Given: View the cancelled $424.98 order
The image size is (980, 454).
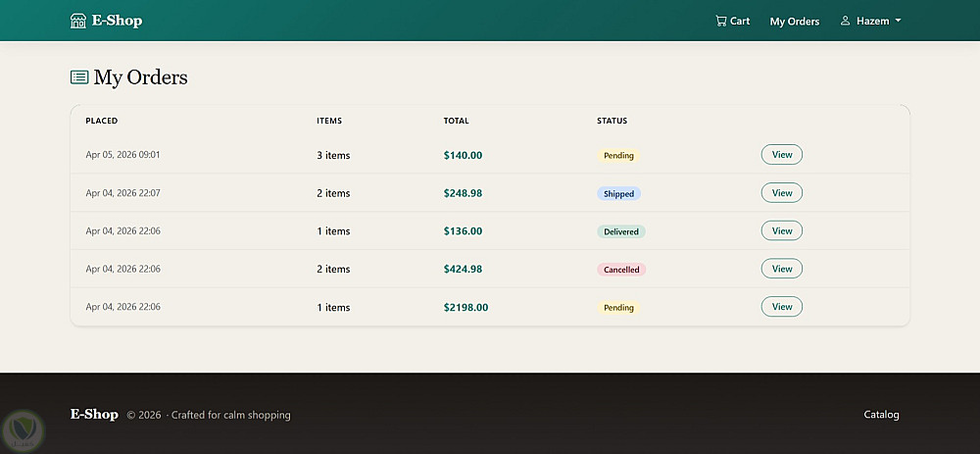Looking at the screenshot, I should point(781,269).
